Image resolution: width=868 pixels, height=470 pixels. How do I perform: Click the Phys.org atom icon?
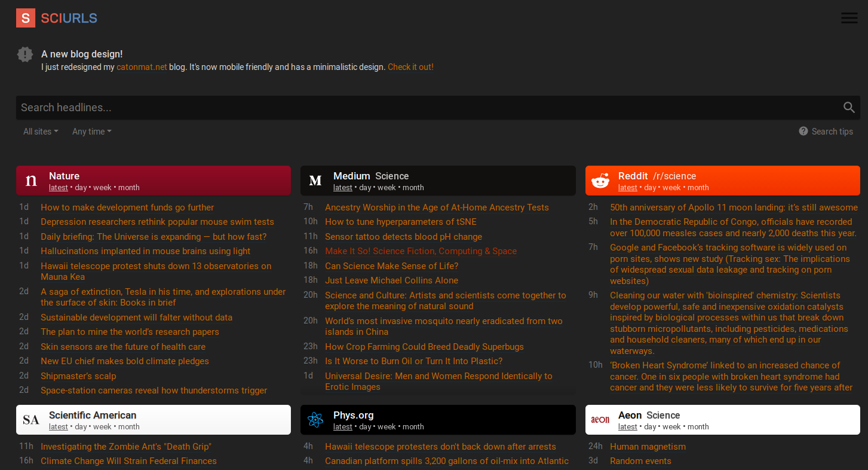[315, 420]
